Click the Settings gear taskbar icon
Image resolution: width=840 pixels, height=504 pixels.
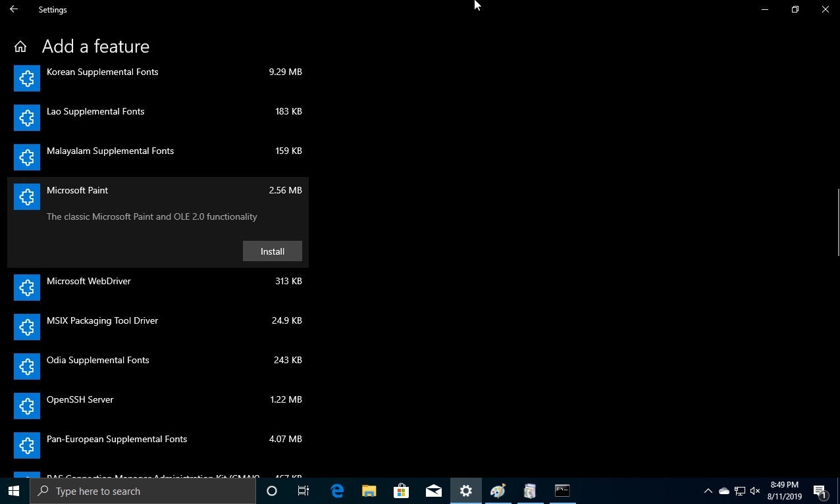click(466, 491)
